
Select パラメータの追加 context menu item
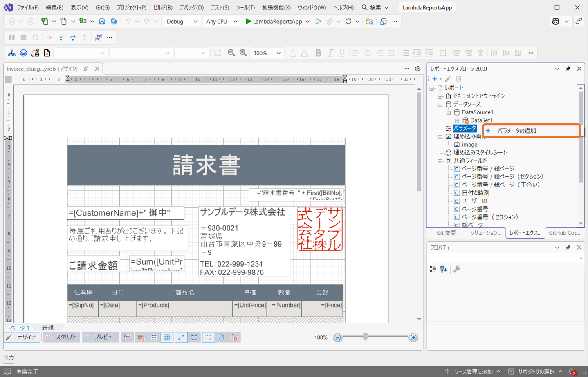[532, 131]
